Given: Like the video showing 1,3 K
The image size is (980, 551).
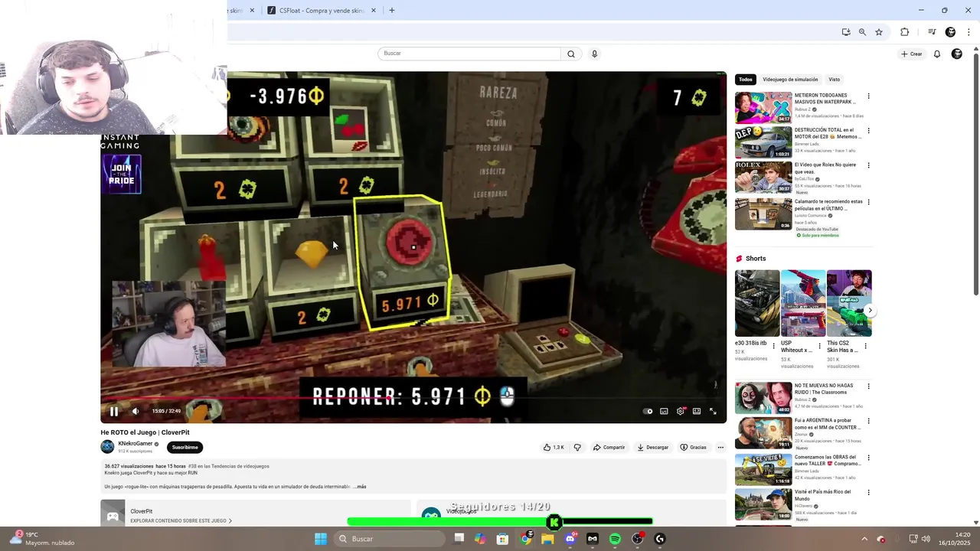Looking at the screenshot, I should 554,447.
